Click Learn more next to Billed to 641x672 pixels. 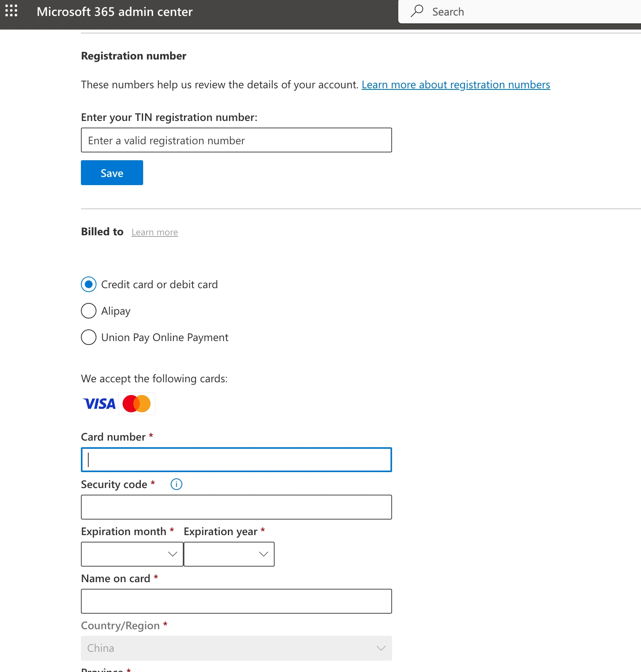(x=154, y=232)
